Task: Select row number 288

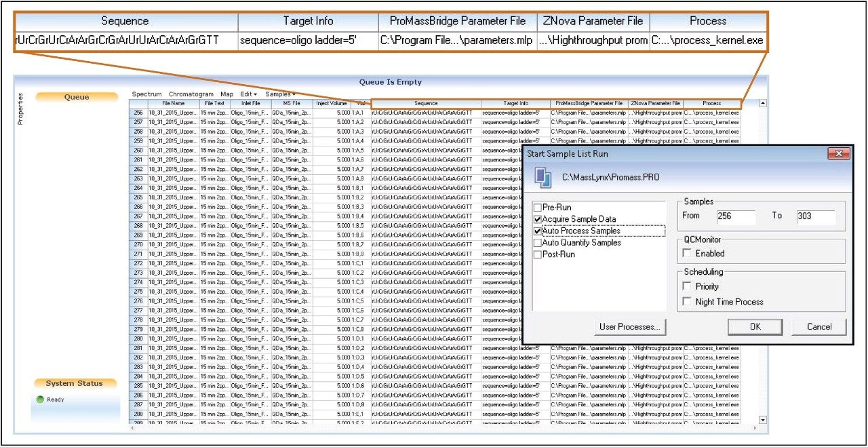Action: coord(138,414)
